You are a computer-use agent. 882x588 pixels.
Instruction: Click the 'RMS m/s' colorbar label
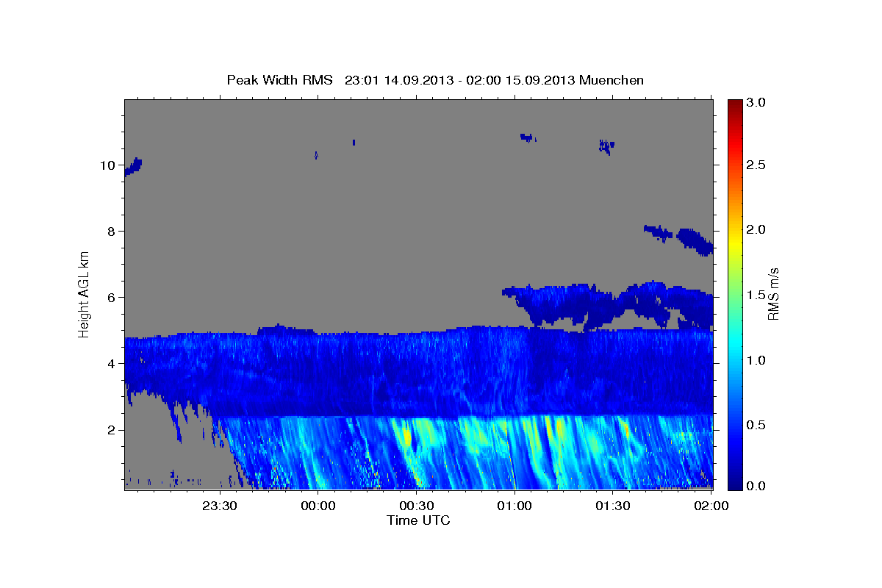773,295
